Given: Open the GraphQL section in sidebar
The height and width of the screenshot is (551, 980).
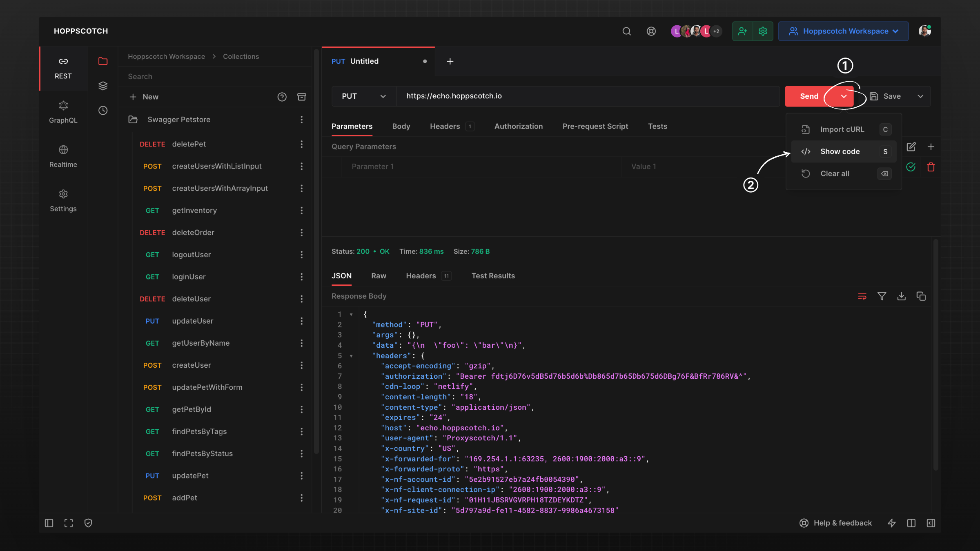Looking at the screenshot, I should click(x=63, y=112).
